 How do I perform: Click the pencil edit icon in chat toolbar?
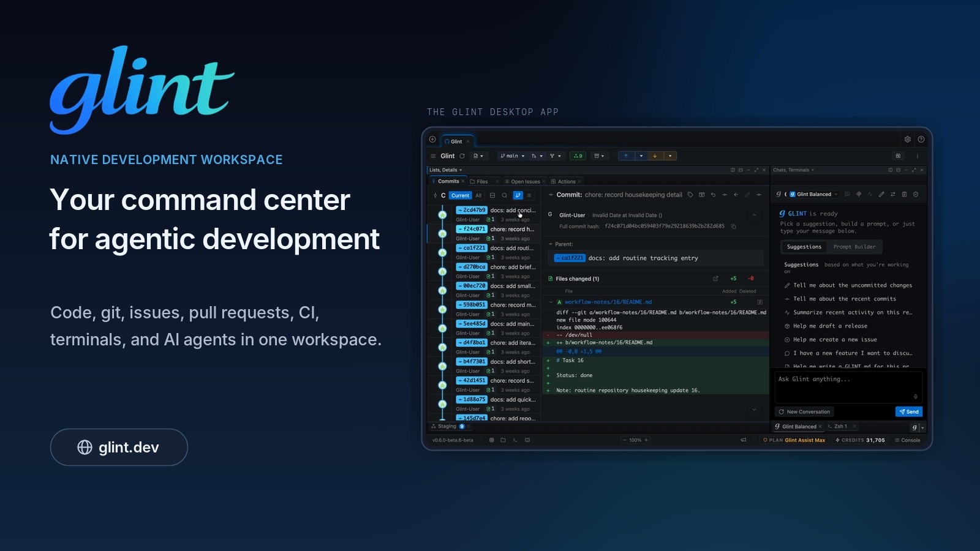coord(881,194)
